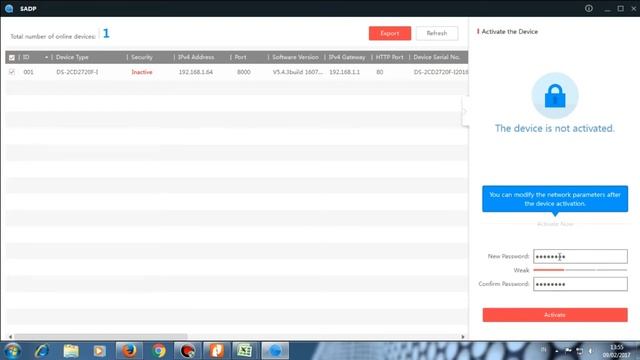Open the Windows Start button
This screenshot has height=360, width=640.
pos(13,351)
